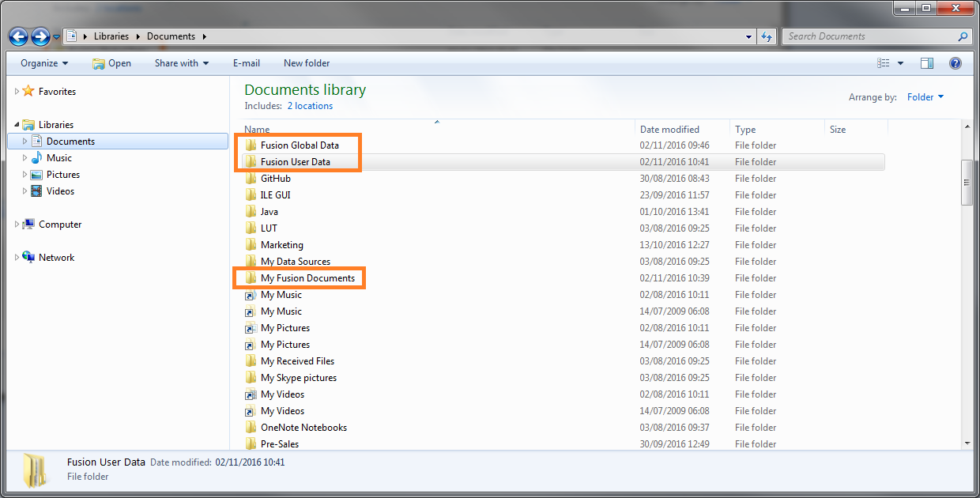980x498 pixels.
Task: Click the Favorites star icon
Action: click(x=28, y=92)
